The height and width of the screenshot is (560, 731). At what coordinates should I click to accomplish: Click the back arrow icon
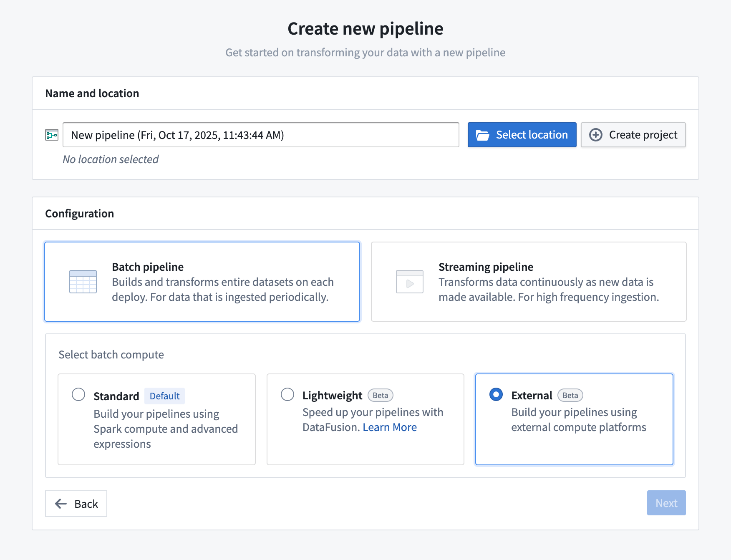[x=60, y=504]
